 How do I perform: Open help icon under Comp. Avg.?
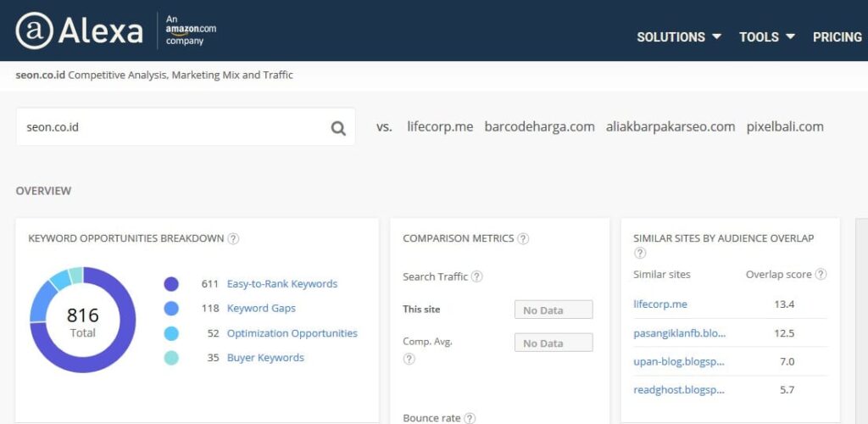(x=409, y=359)
